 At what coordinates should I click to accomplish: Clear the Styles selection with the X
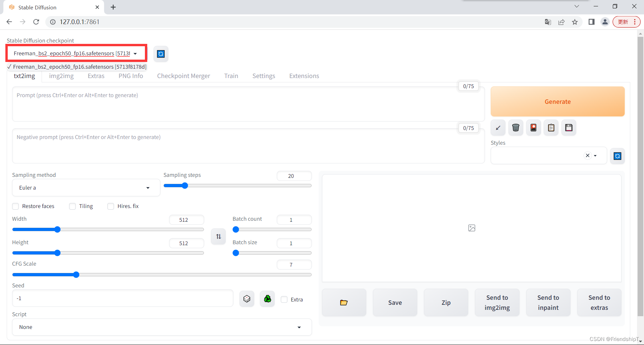pyautogui.click(x=587, y=155)
